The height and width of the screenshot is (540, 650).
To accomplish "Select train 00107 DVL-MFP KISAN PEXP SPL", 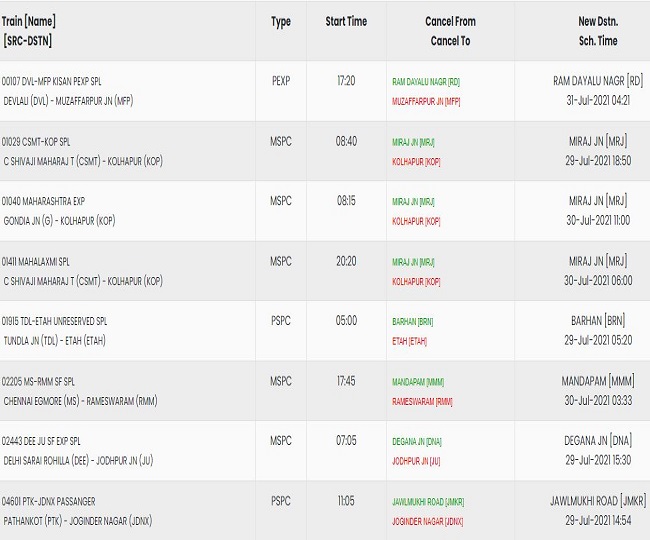I will click(x=51, y=82).
